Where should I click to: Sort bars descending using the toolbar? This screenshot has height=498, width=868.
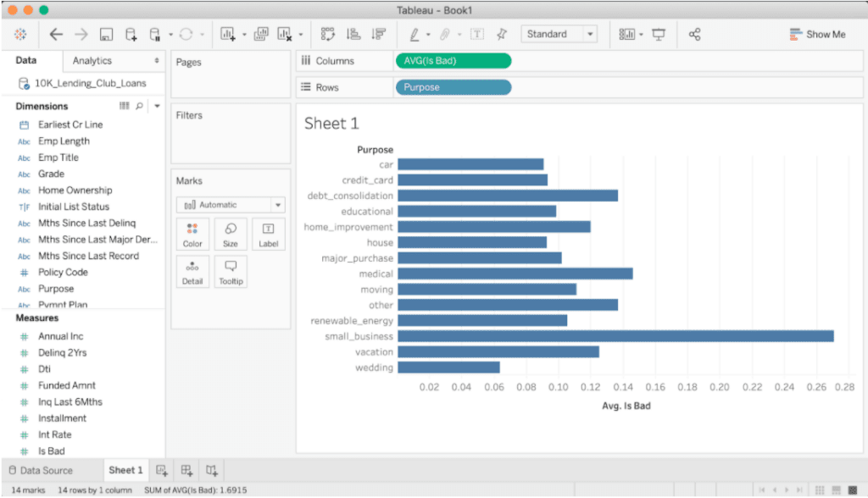click(379, 35)
